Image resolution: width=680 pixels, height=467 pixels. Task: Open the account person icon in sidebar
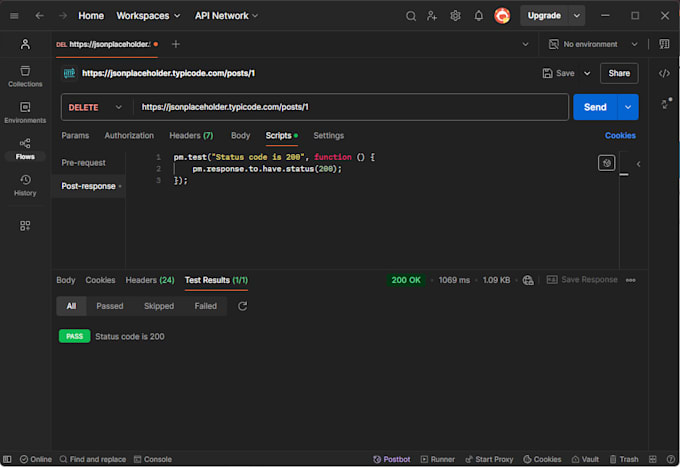tap(25, 44)
